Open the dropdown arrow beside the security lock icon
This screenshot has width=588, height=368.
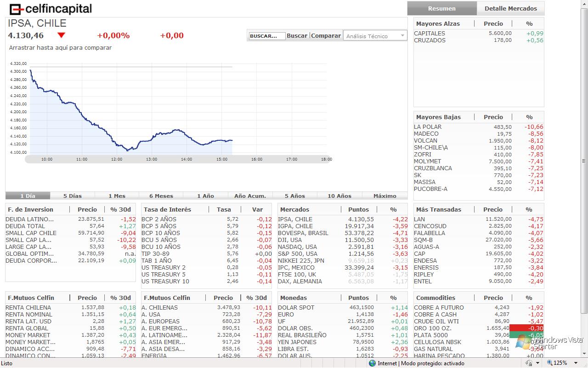pos(537,363)
